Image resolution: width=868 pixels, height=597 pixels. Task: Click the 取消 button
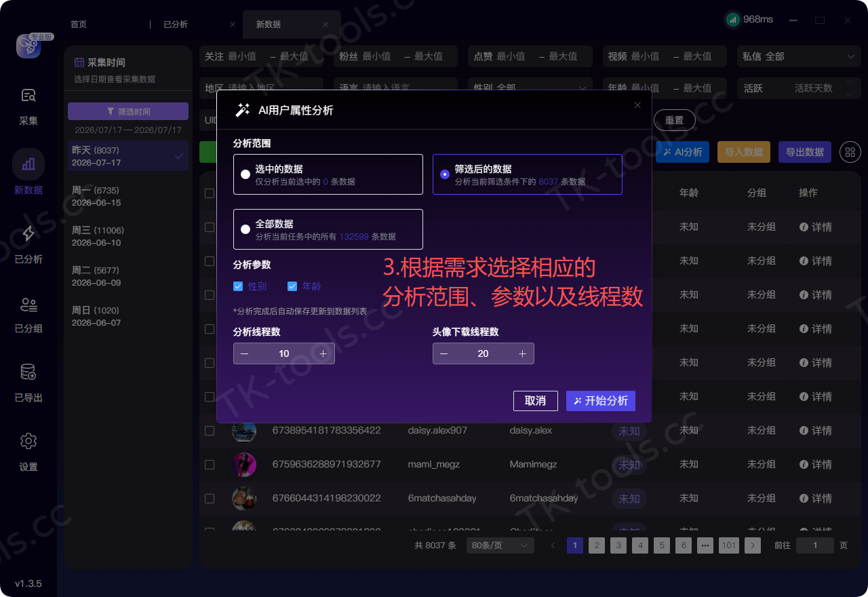coord(536,401)
